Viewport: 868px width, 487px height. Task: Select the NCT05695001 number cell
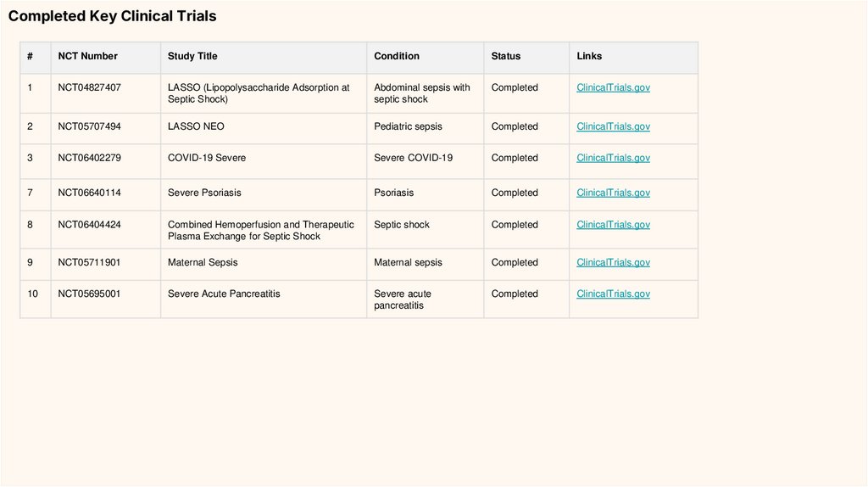click(x=89, y=294)
